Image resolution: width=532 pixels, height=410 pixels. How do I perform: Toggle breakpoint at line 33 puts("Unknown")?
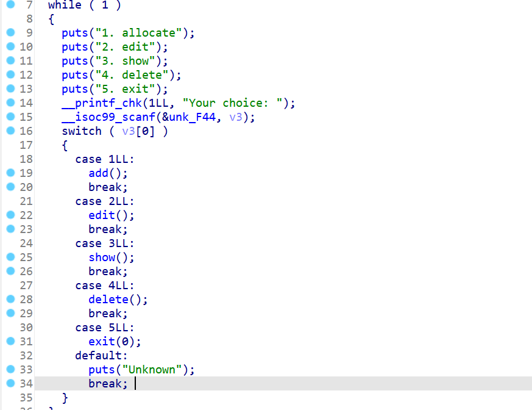(10, 370)
